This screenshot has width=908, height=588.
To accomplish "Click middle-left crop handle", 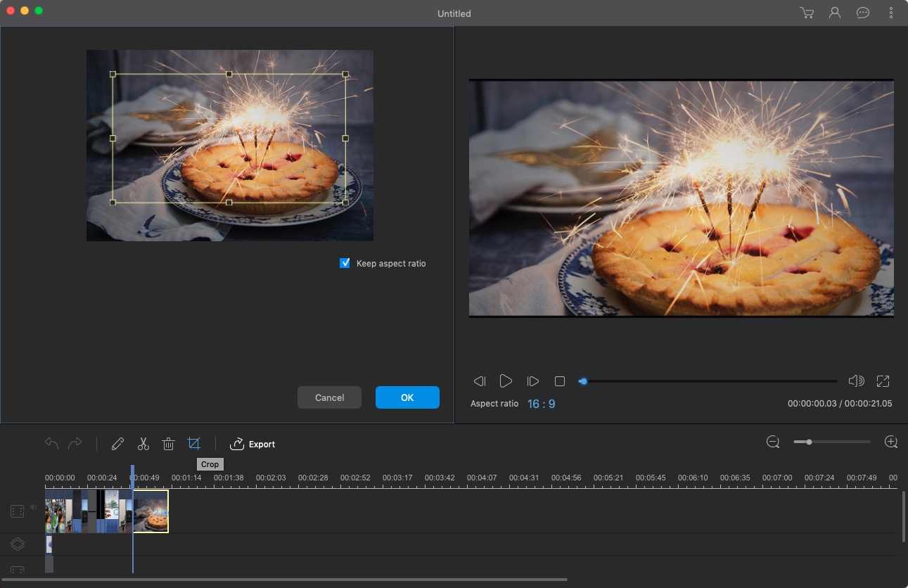I will point(113,139).
